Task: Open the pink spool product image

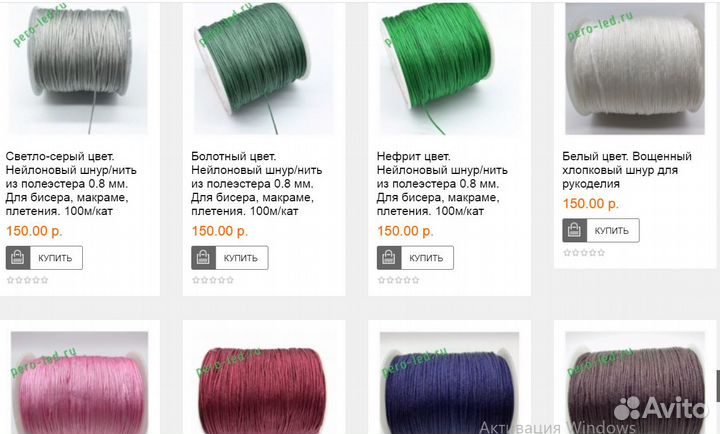Action: 79,383
